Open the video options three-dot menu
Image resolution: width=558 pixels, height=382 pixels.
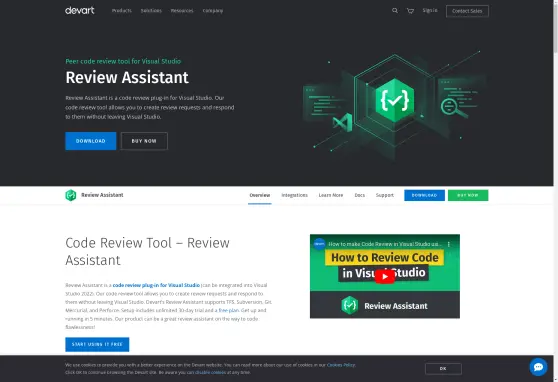(449, 244)
